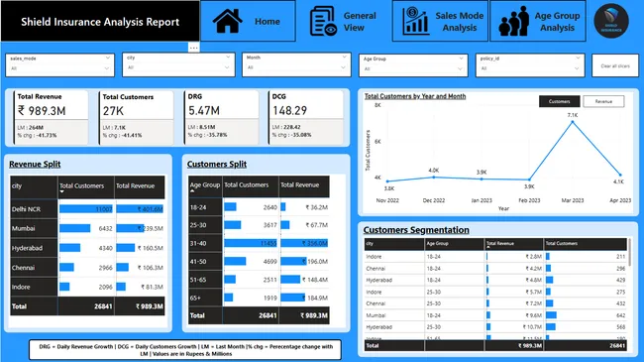Sort Revenue Split by Total Customers header
Screen dimensions: 644x362
(x=86, y=186)
